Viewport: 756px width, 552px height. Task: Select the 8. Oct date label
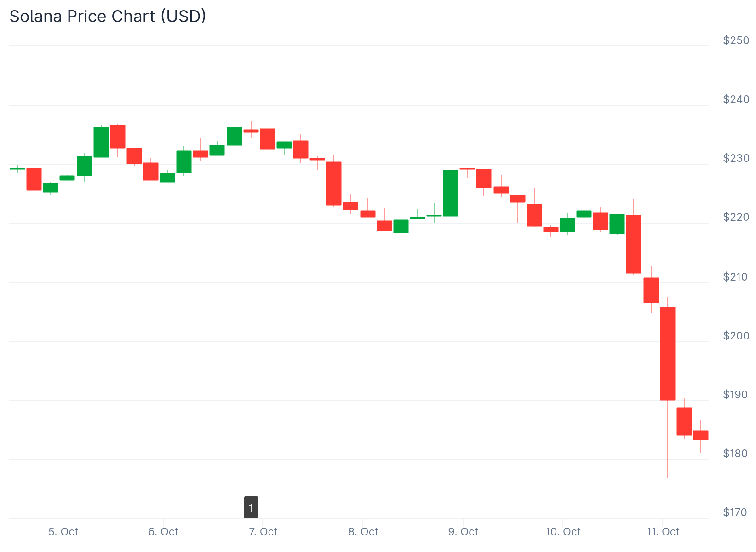click(363, 532)
